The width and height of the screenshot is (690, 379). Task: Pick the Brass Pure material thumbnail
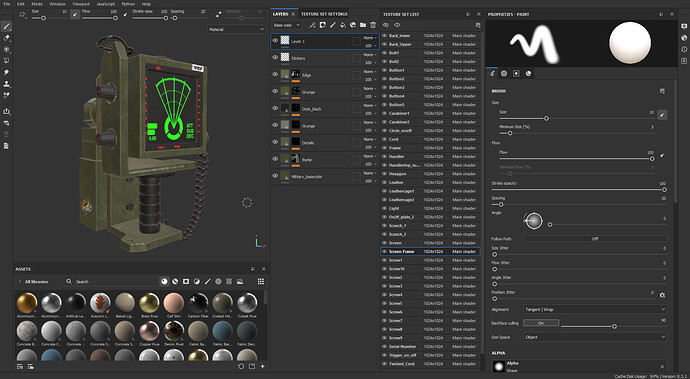coord(149,303)
